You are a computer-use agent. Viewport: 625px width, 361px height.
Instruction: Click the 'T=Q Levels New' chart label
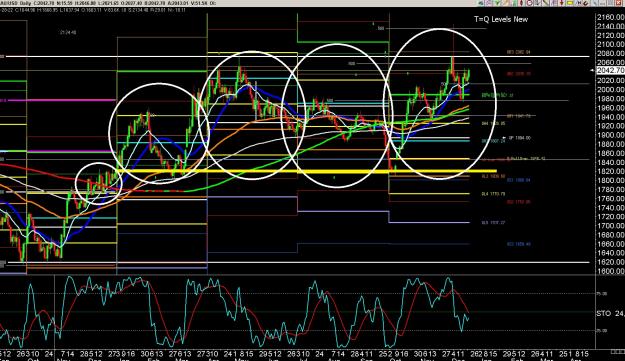[x=501, y=19]
